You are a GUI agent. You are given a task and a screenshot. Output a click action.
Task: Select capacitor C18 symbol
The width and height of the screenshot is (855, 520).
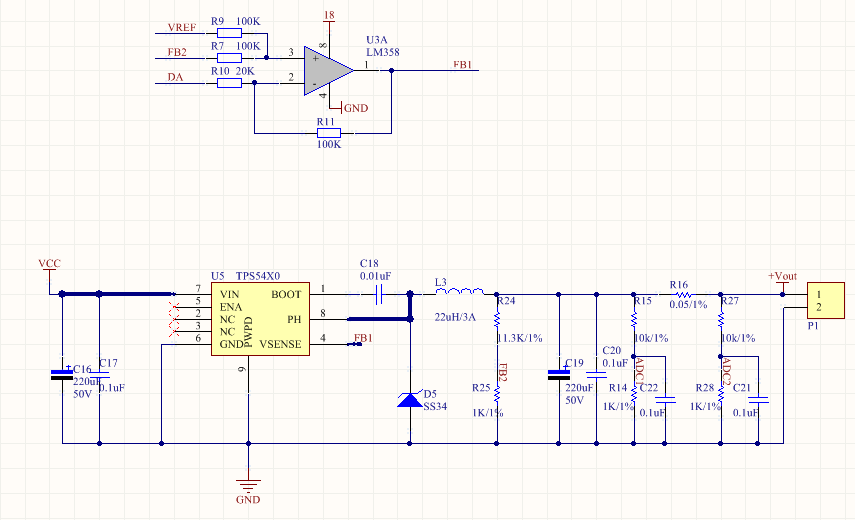(x=380, y=294)
